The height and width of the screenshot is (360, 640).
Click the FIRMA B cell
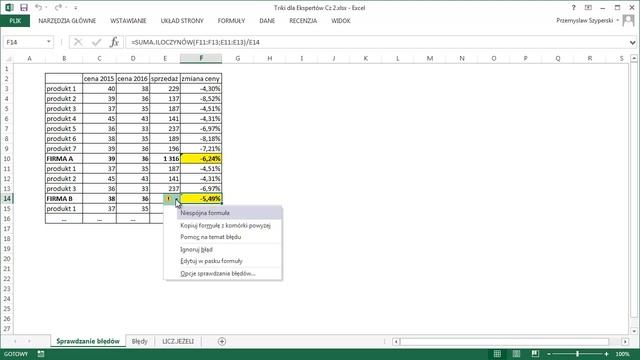point(64,199)
